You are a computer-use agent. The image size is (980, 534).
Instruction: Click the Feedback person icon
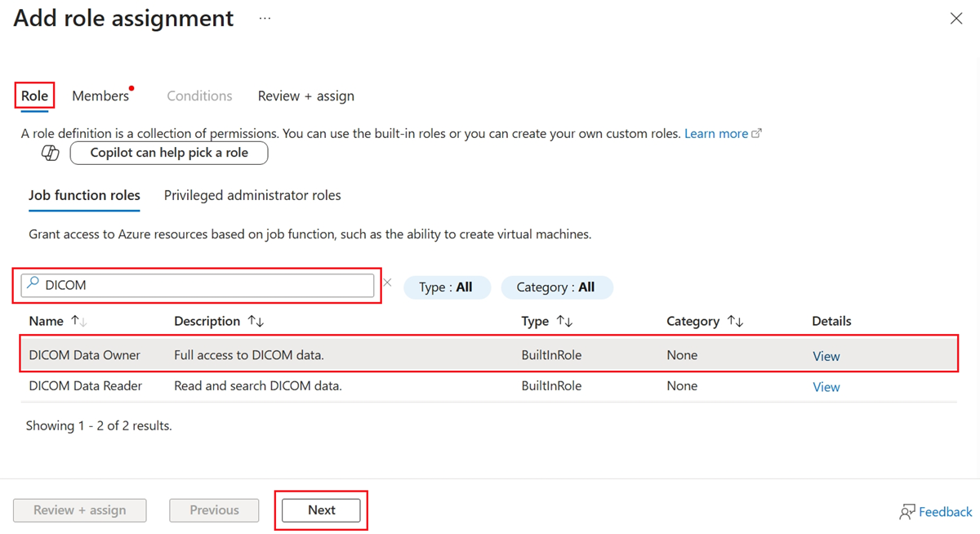(906, 512)
